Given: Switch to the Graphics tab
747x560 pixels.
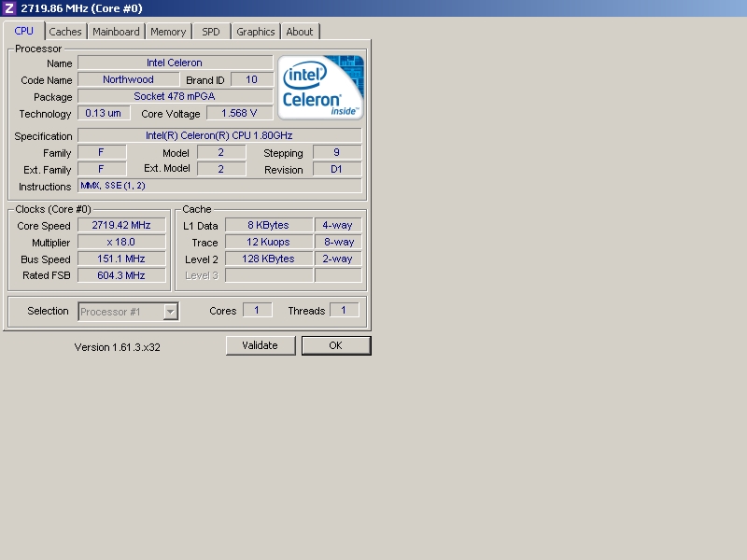Looking at the screenshot, I should [256, 32].
